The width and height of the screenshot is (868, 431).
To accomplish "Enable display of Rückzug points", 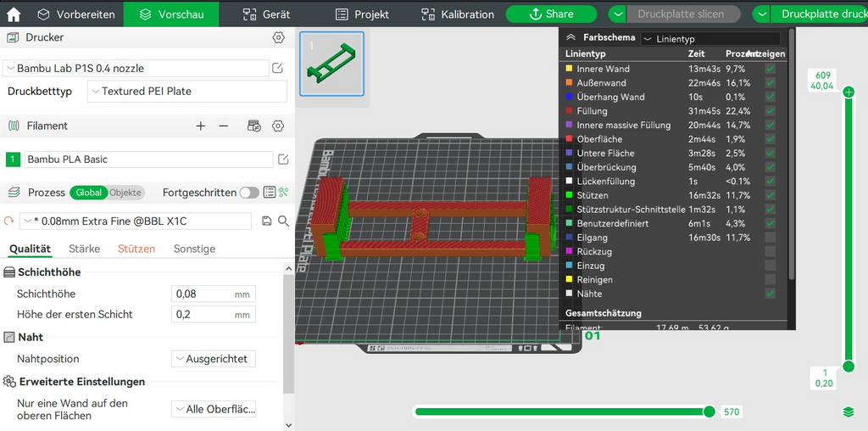I will tap(770, 251).
